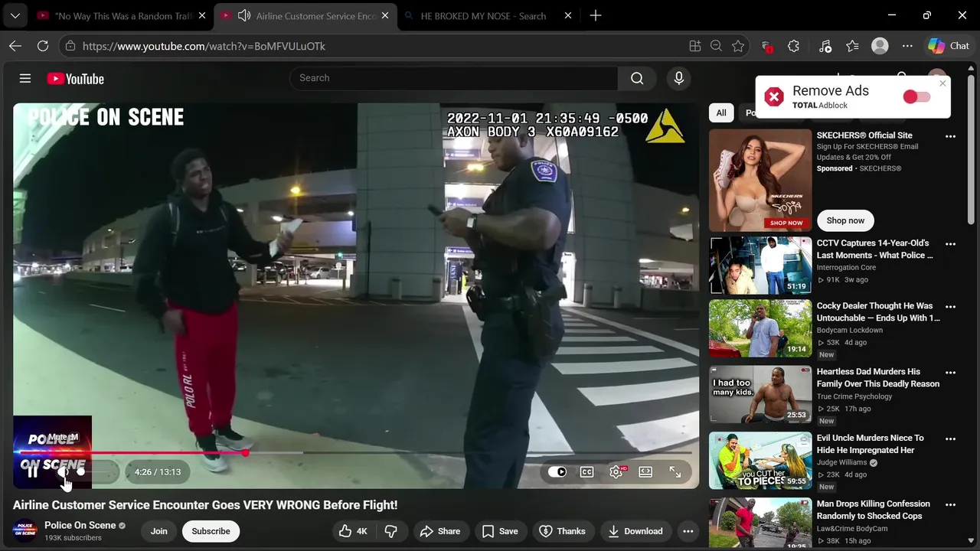Viewport: 980px width, 551px height.
Task: Open options for Man Drops Killing Confession video
Action: (951, 505)
